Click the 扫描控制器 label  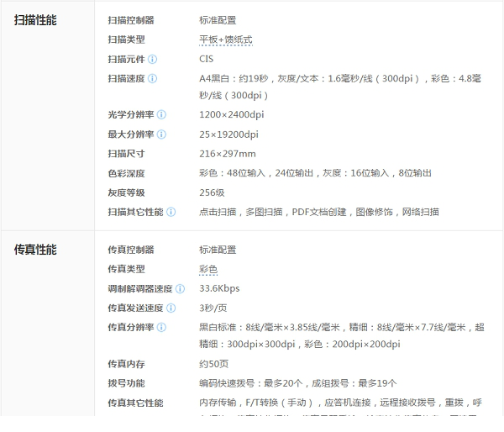click(x=131, y=20)
